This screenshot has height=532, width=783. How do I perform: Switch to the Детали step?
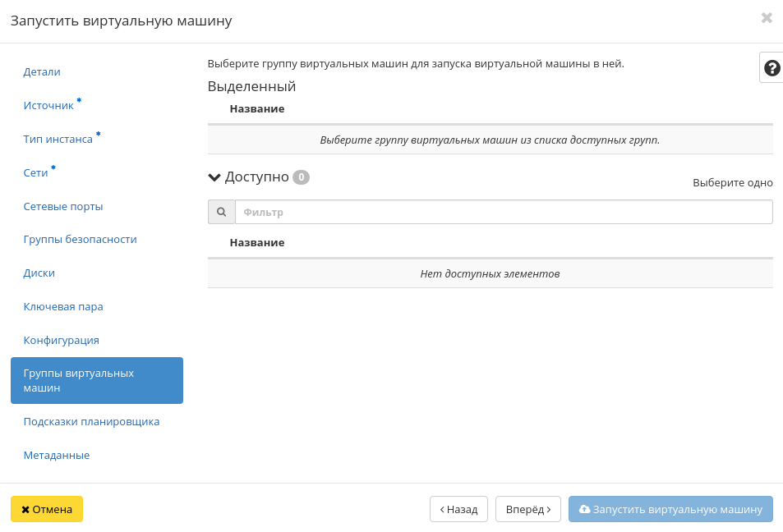click(x=42, y=71)
